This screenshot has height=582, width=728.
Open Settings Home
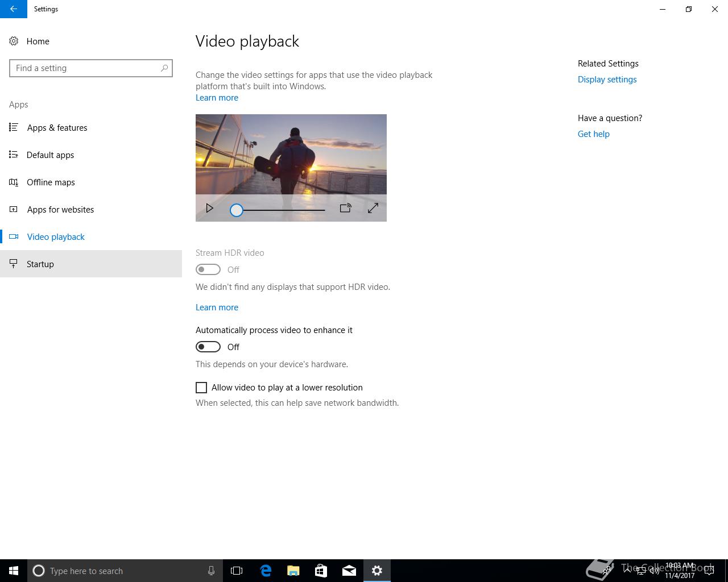coord(91,41)
